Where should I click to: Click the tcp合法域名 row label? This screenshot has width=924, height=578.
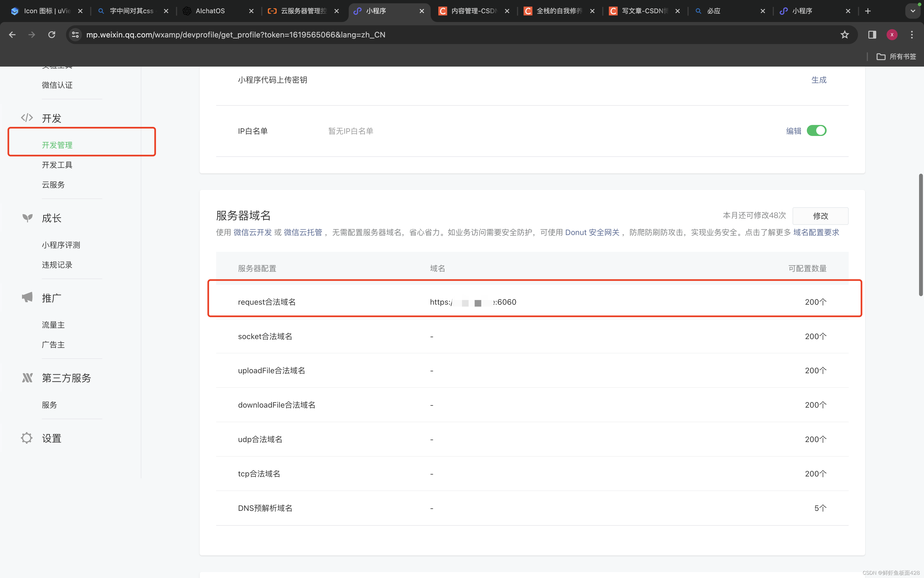coord(259,474)
